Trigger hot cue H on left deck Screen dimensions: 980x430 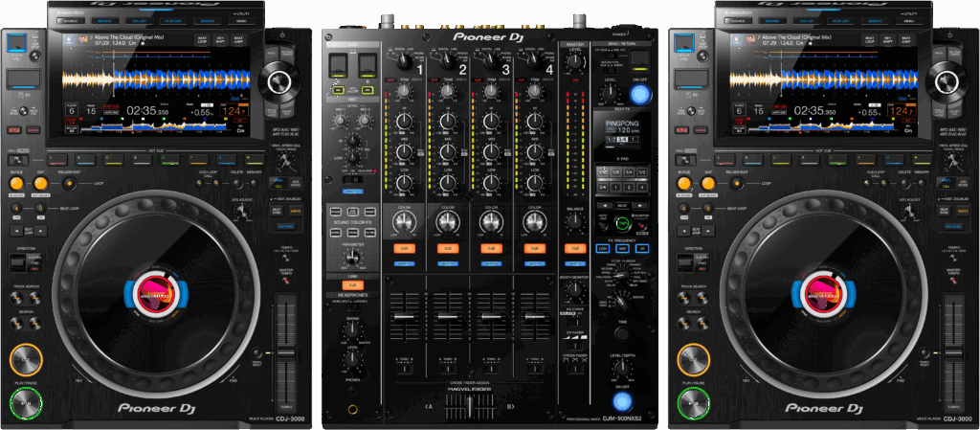(255, 159)
